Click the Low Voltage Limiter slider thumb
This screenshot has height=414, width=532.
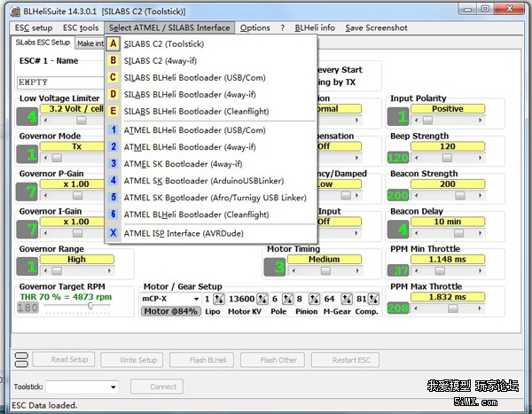tap(82, 120)
